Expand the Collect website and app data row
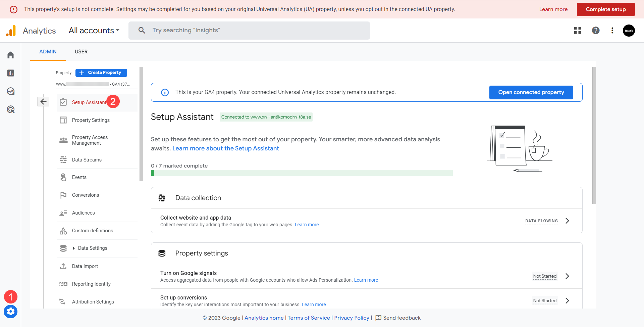 pos(567,221)
